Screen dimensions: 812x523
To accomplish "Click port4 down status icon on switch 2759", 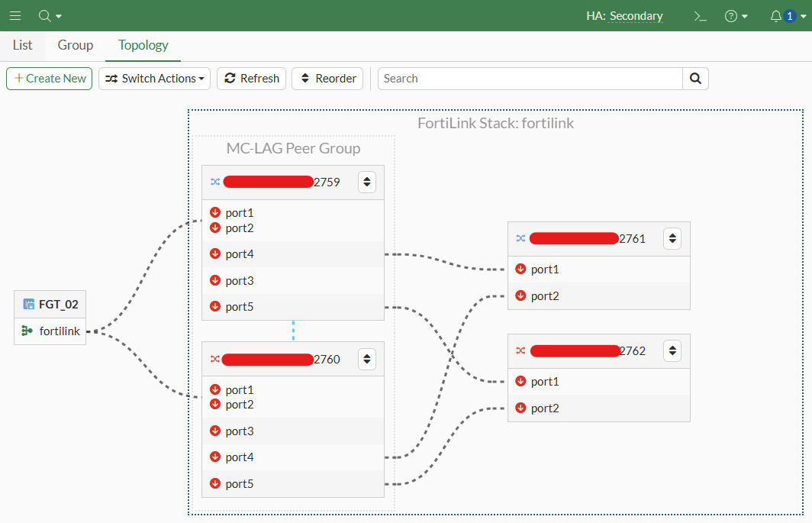I will pyautogui.click(x=215, y=253).
